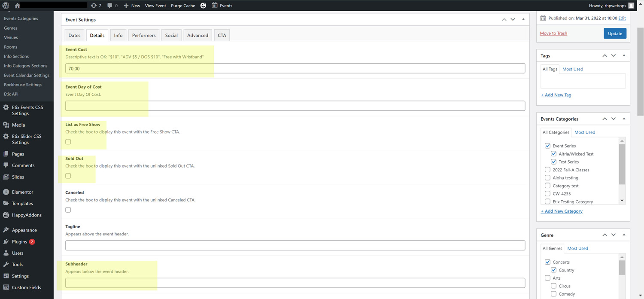The width and height of the screenshot is (644, 299).
Task: Check the Sold Out checkbox
Action: pos(68,176)
